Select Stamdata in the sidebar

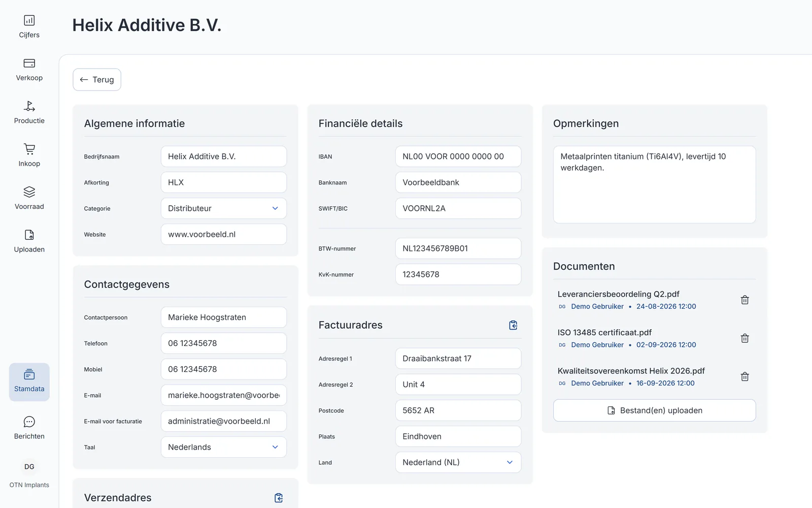point(29,382)
